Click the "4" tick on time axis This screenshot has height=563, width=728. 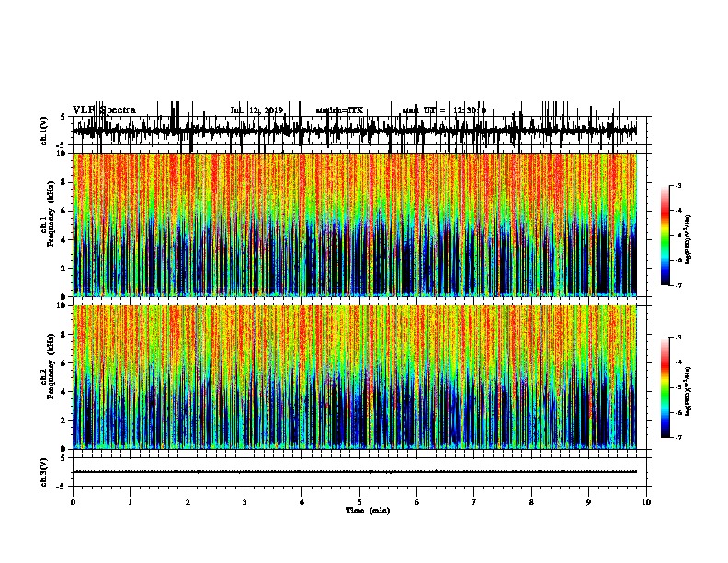[302, 502]
